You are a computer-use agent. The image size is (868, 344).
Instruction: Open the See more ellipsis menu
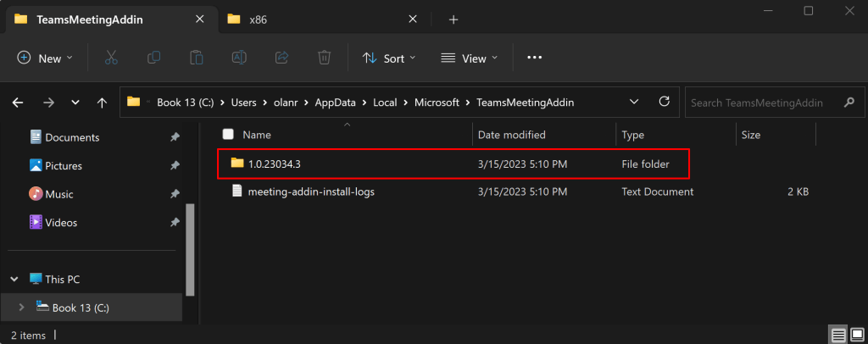click(534, 58)
